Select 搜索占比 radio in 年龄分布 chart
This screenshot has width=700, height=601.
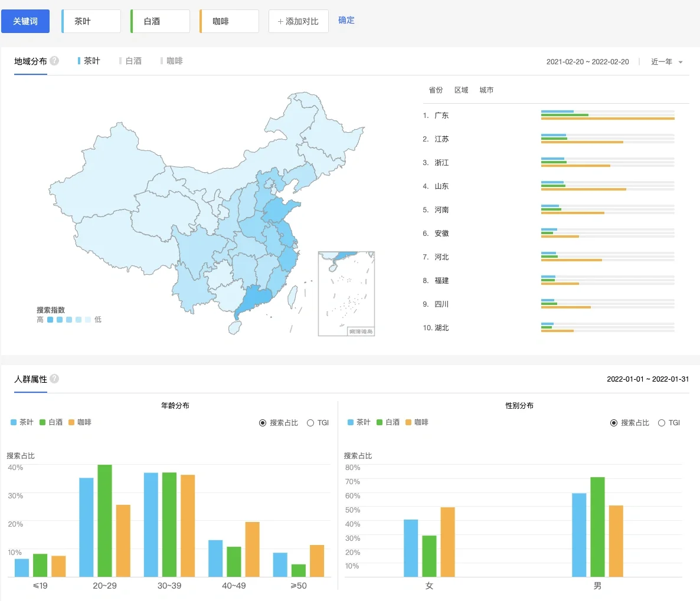point(279,422)
